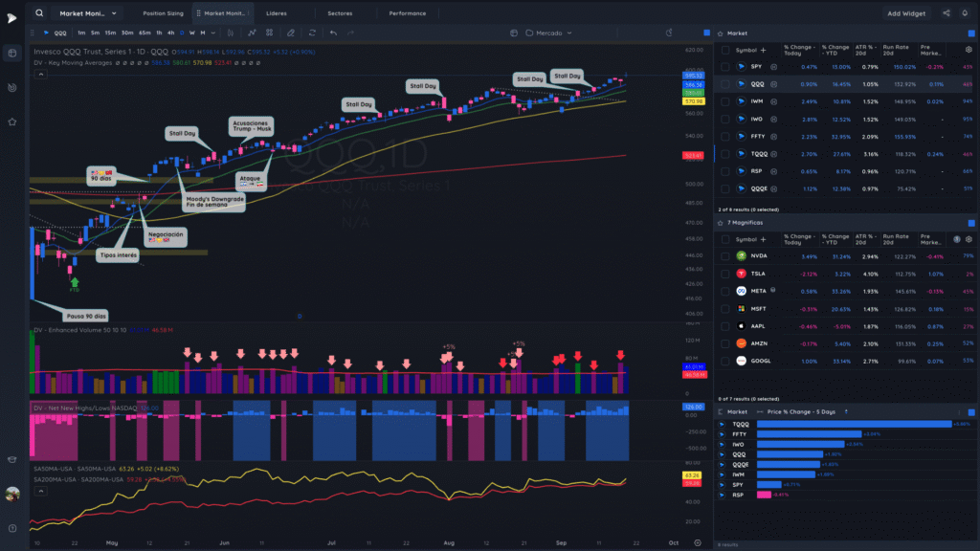Click the undo arrow in chart toolbar
Viewport: 980px width, 551px height.
tap(333, 33)
